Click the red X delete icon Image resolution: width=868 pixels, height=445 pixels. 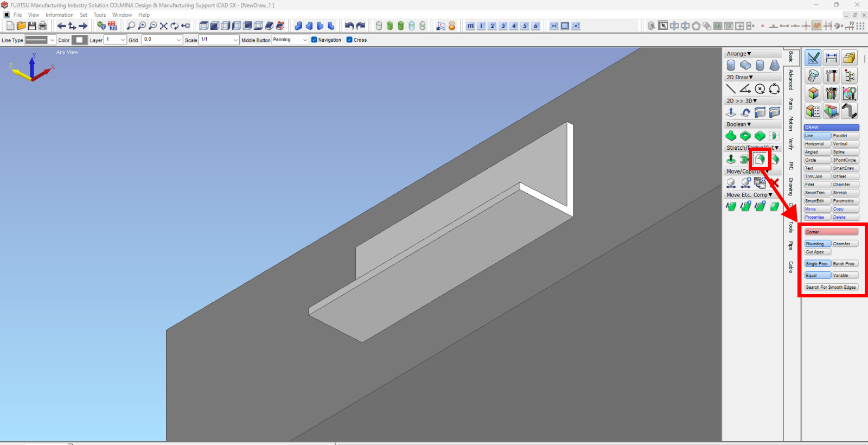click(774, 183)
